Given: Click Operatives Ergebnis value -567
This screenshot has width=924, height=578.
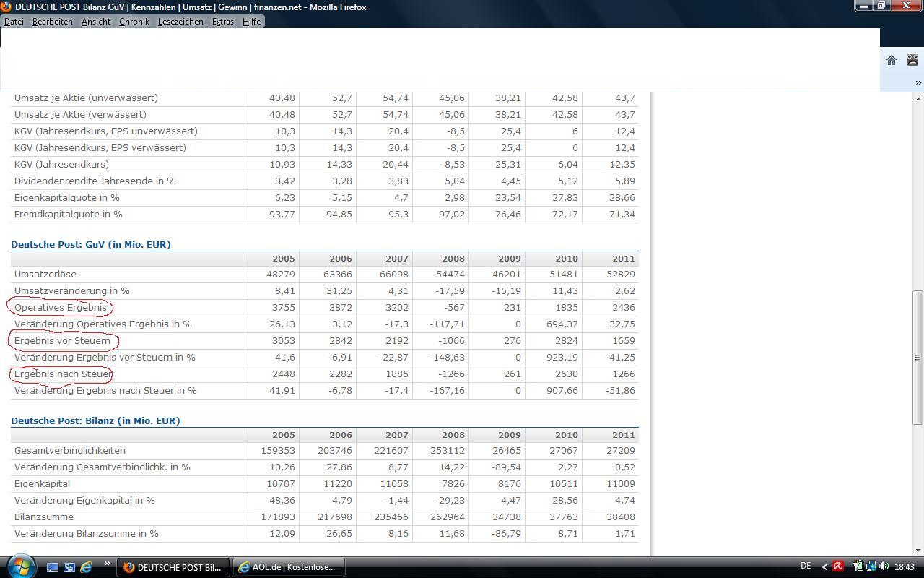Looking at the screenshot, I should pos(453,307).
